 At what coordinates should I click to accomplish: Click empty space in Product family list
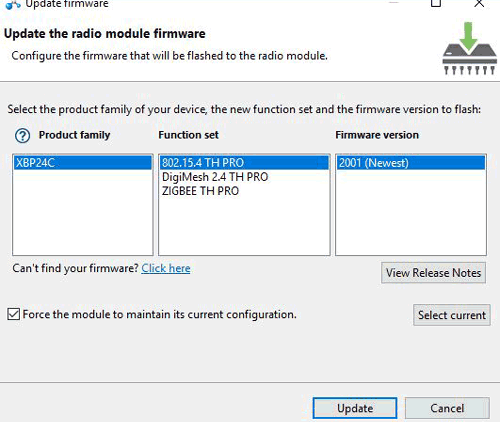[83, 213]
